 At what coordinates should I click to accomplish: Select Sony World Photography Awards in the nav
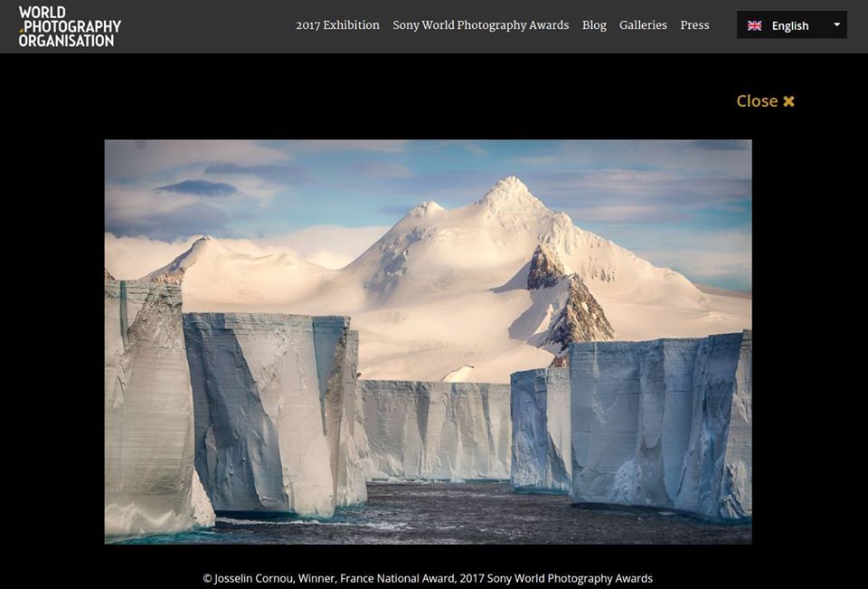[x=481, y=24]
